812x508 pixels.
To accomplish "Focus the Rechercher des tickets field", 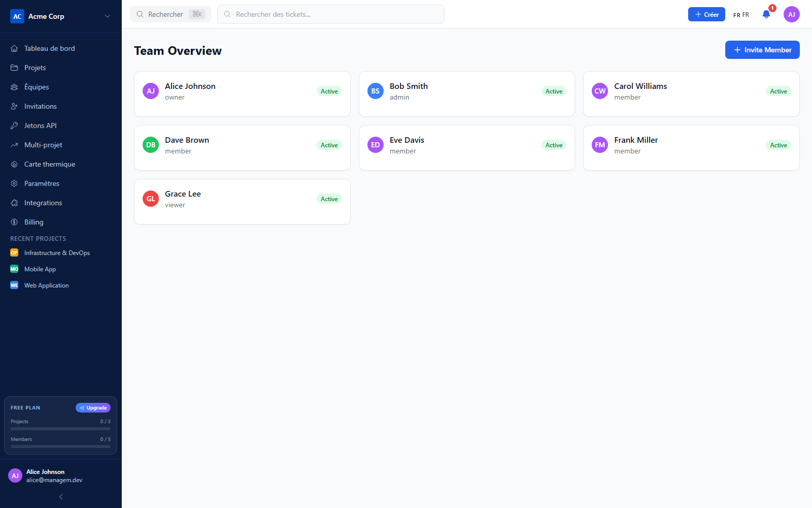I will point(331,14).
